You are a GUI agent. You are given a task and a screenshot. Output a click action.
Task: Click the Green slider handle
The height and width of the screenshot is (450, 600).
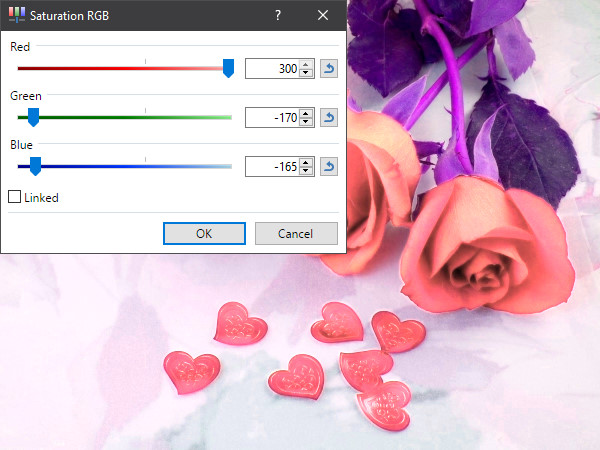coord(34,117)
